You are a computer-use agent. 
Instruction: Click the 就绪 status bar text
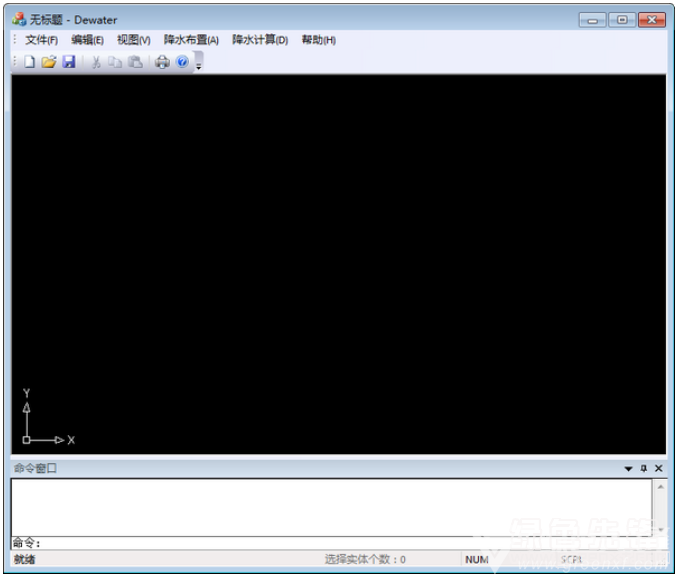24,559
